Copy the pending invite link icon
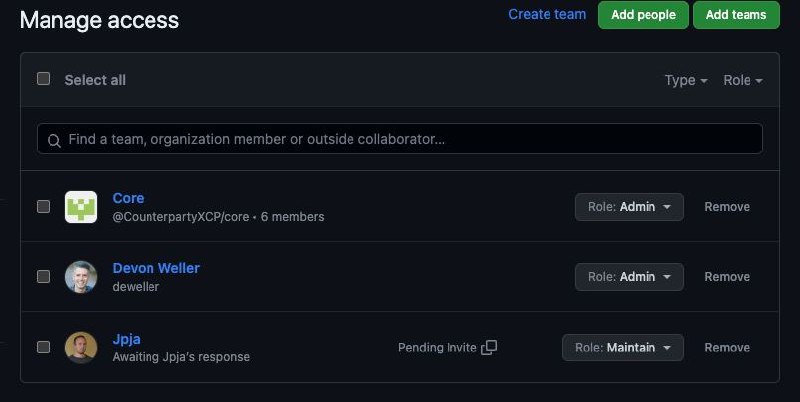 (489, 347)
